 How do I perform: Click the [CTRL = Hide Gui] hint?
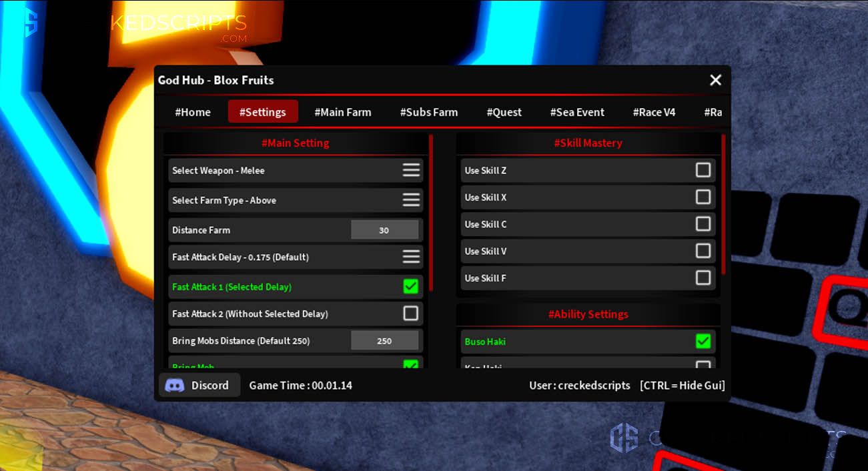[683, 385]
